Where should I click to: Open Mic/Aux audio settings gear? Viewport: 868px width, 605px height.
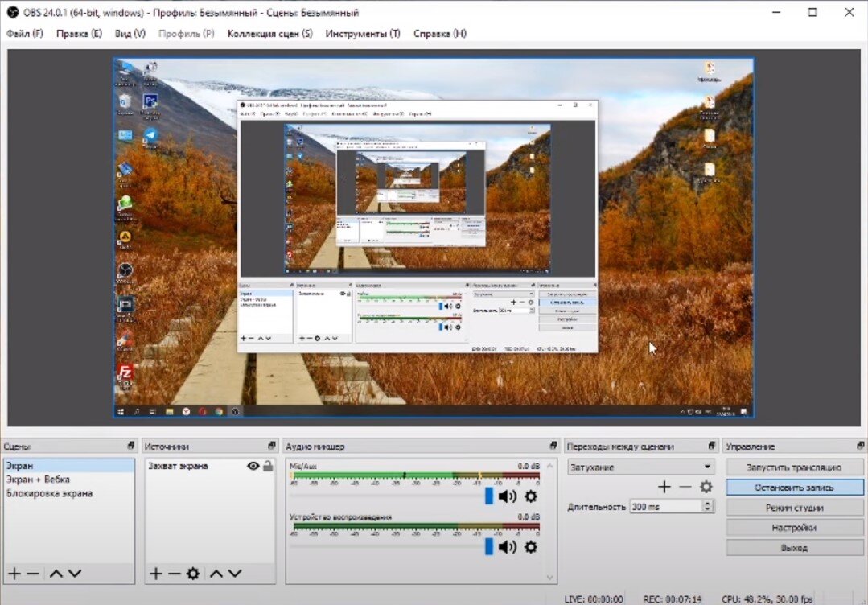pos(530,496)
